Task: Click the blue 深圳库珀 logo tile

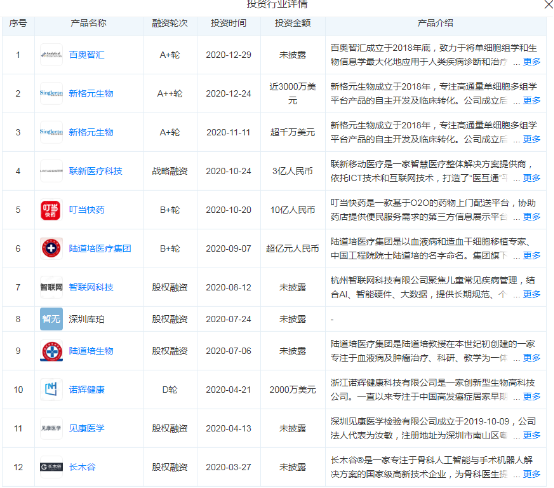Action: tap(51, 319)
